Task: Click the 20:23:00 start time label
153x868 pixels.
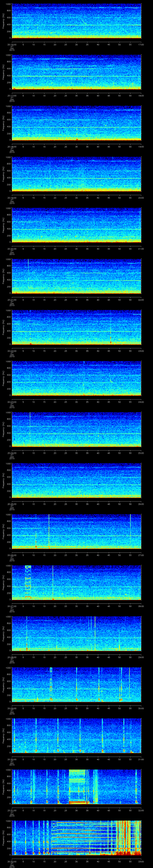Action: [12, 402]
